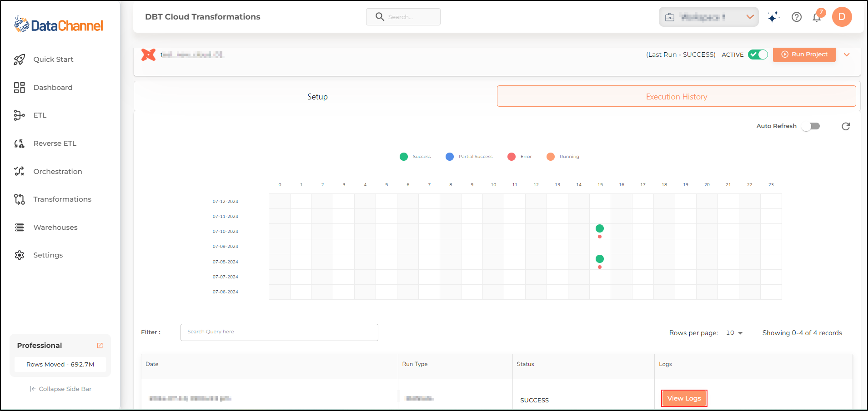
Task: Select red error marker on 07-10-2024
Action: point(600,237)
